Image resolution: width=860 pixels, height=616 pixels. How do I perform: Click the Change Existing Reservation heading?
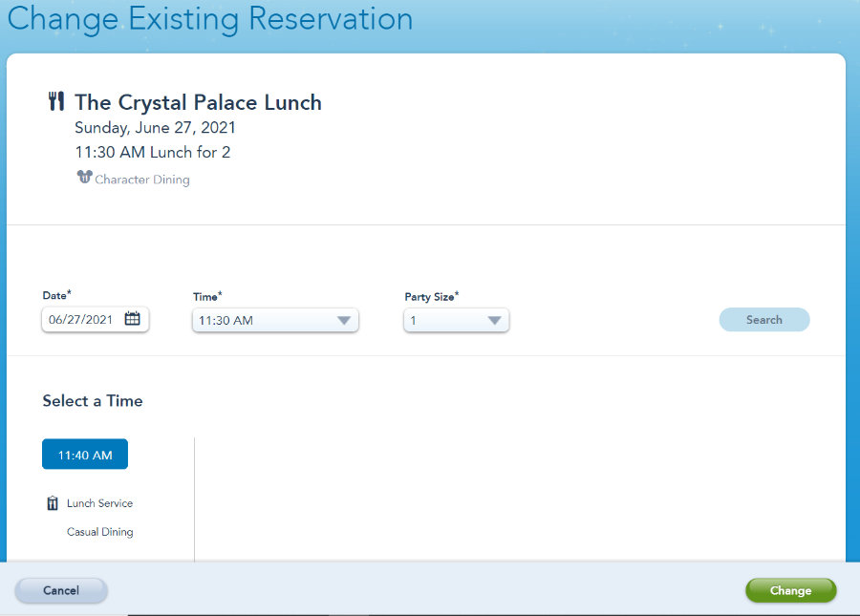click(210, 19)
